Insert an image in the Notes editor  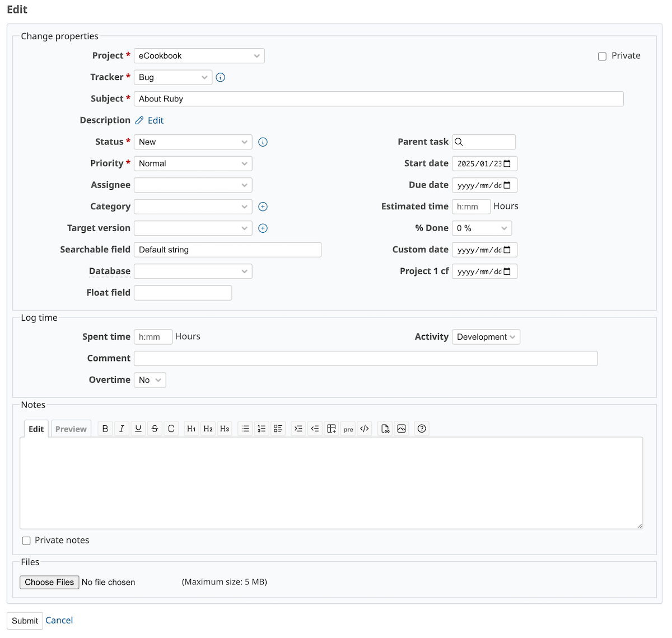click(402, 428)
